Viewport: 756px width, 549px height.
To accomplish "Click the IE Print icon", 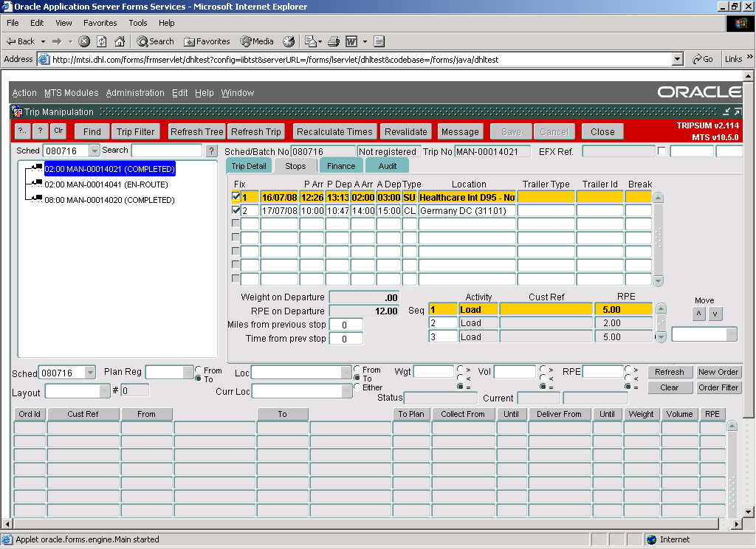I will click(x=334, y=41).
